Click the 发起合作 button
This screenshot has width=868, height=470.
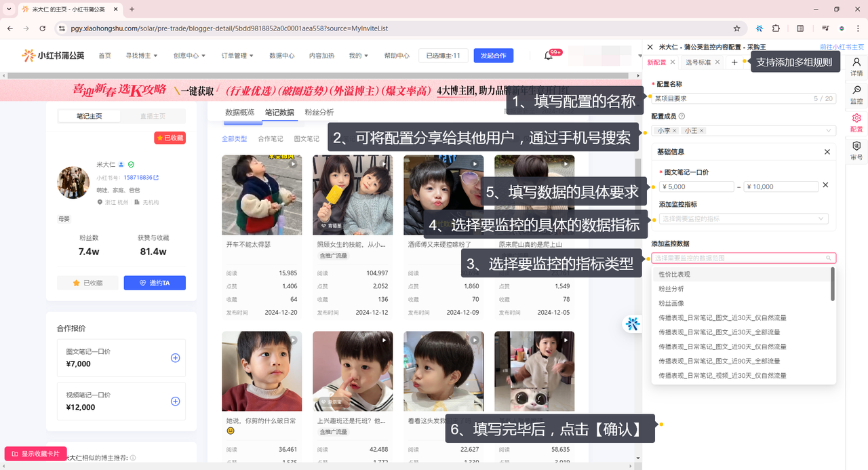click(493, 56)
